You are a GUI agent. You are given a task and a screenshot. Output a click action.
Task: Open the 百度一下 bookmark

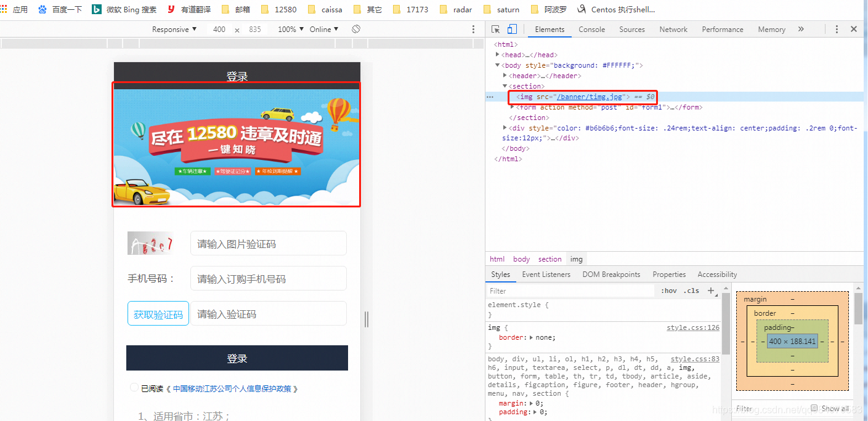point(60,9)
